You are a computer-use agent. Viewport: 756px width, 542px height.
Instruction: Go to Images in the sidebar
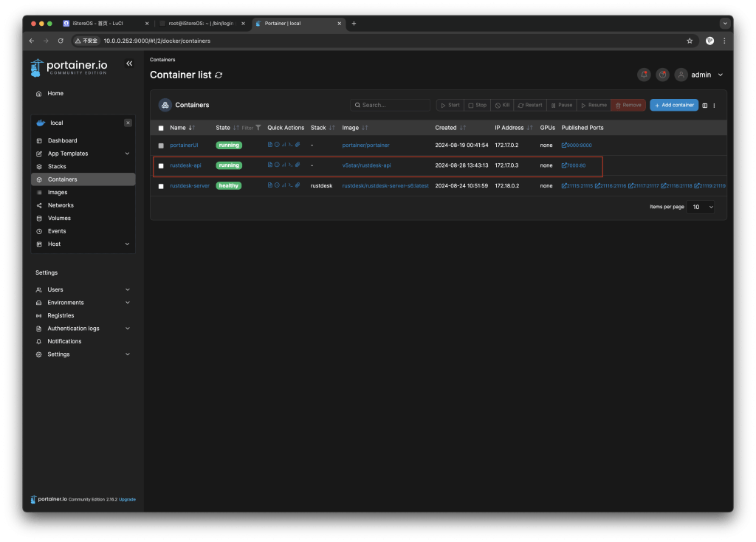[58, 192]
